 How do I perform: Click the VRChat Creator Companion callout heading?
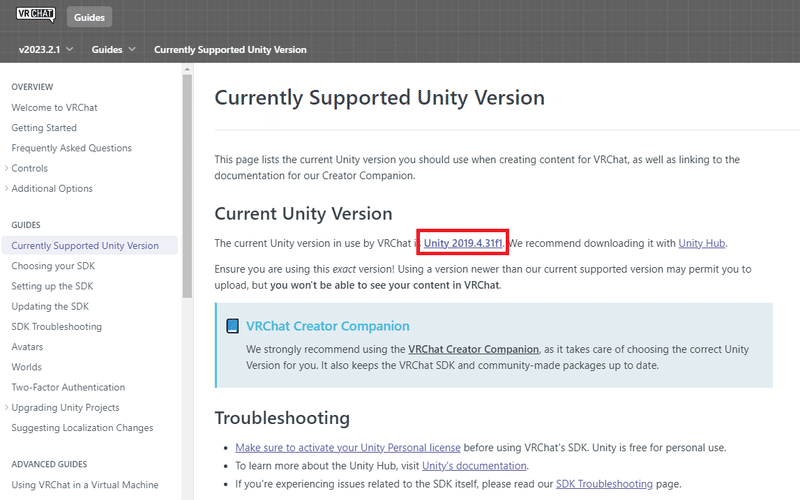pos(328,326)
